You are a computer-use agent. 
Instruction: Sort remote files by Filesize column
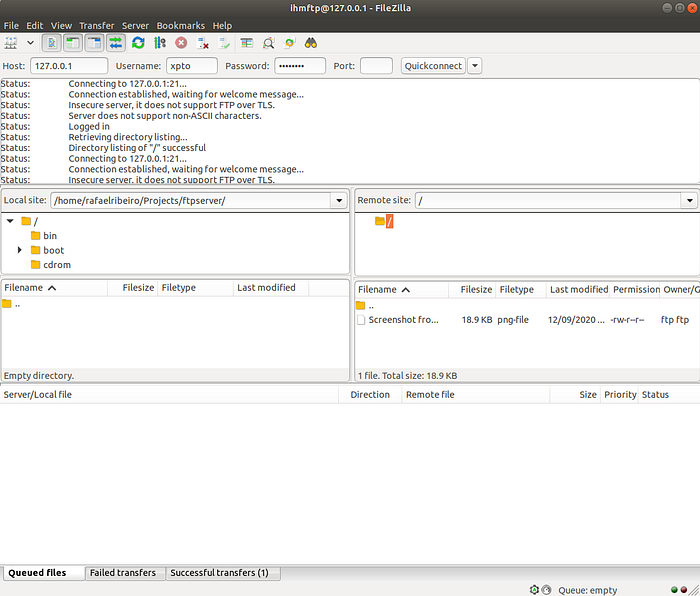[x=472, y=290]
